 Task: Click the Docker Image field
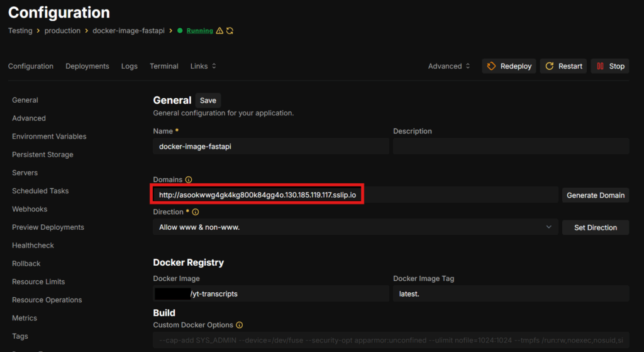pyautogui.click(x=271, y=293)
